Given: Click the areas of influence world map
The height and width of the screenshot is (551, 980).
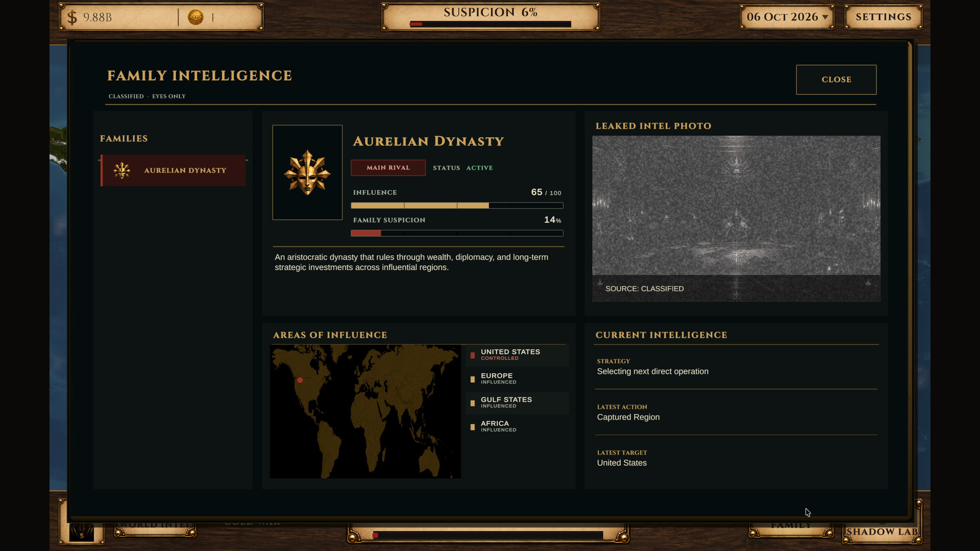Looking at the screenshot, I should tap(365, 412).
